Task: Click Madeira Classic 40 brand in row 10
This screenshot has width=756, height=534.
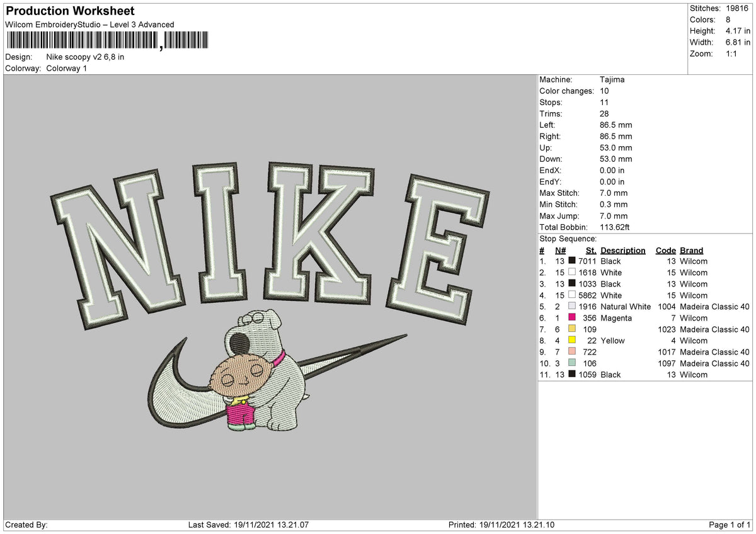Action: pyautogui.click(x=715, y=363)
